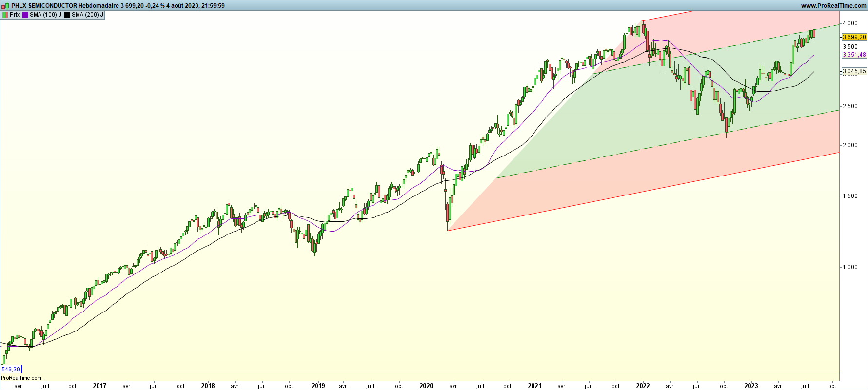Click the 2020 year label on time axis
This screenshot has width=868, height=390.
(426, 386)
